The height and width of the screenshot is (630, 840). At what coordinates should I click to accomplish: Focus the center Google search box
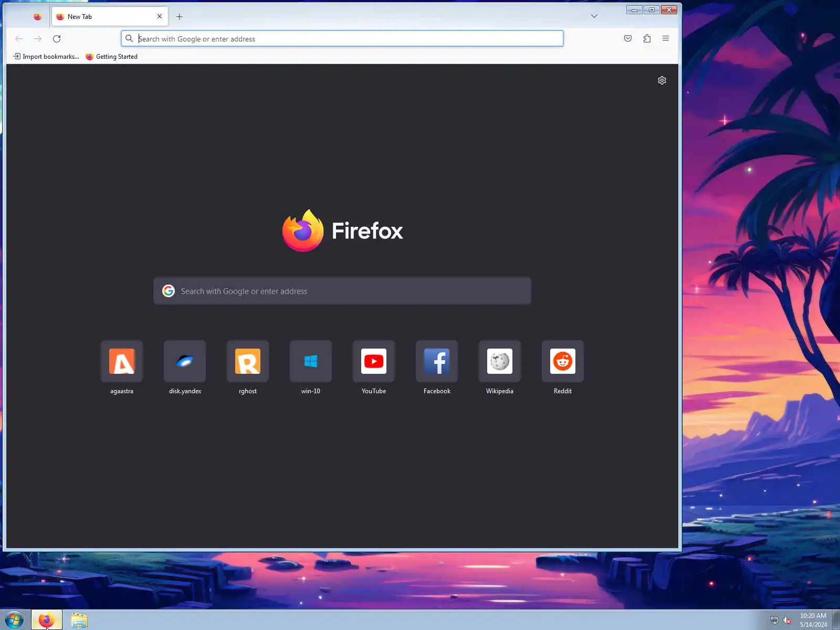tap(342, 291)
